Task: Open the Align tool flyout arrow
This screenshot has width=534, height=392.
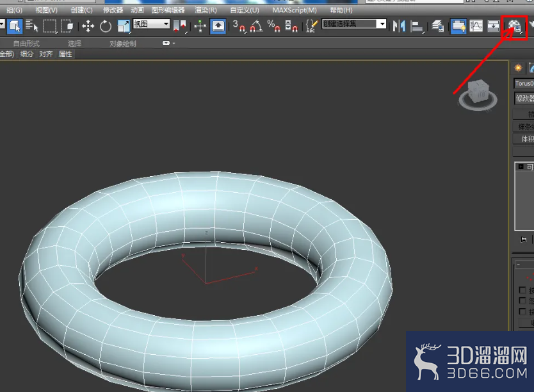Action: coord(423,33)
